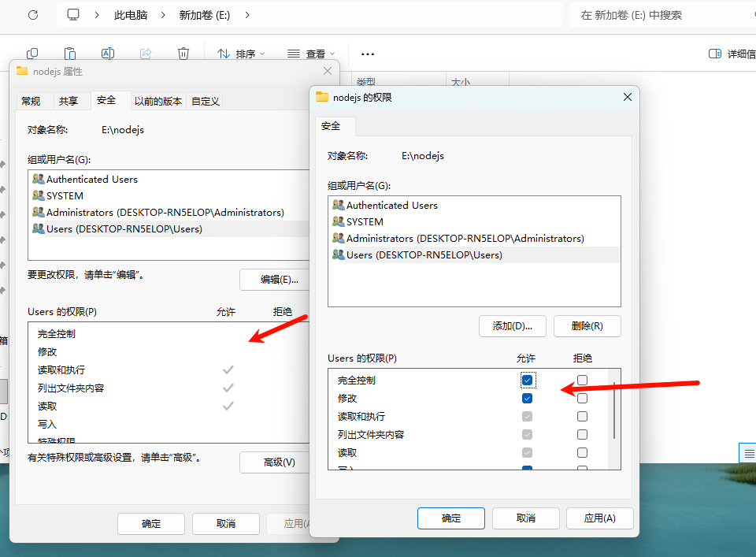Click the search box 在 新加卷 (E:) 中搜索
Image resolution: width=756 pixels, height=557 pixels.
point(662,15)
